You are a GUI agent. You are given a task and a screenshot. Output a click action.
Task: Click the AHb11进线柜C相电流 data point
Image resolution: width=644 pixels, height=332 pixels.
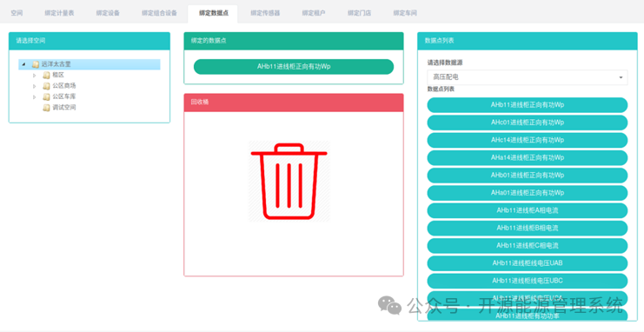click(528, 246)
